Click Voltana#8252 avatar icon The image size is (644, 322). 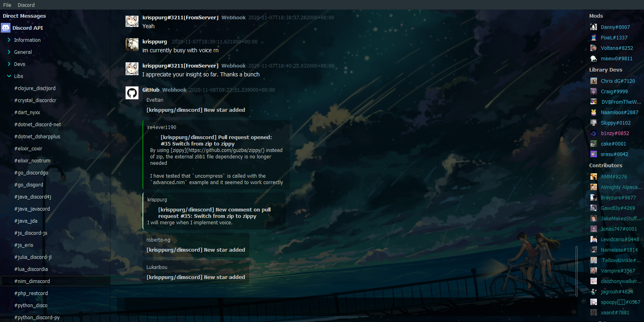[x=594, y=48]
